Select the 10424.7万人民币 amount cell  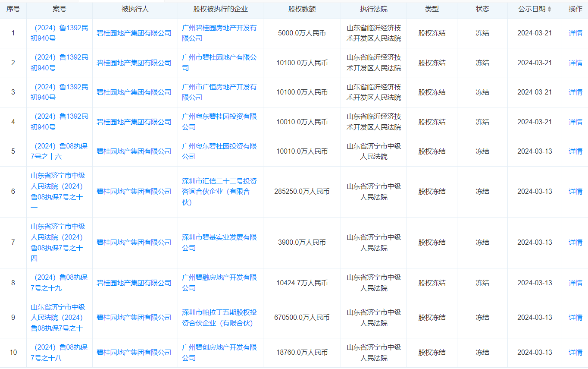click(x=302, y=283)
